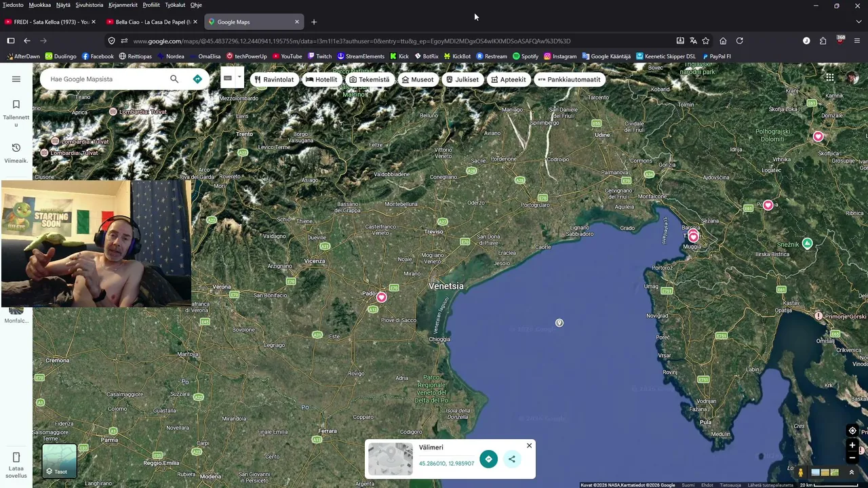
Task: Share the Välimeri location
Action: pyautogui.click(x=512, y=459)
